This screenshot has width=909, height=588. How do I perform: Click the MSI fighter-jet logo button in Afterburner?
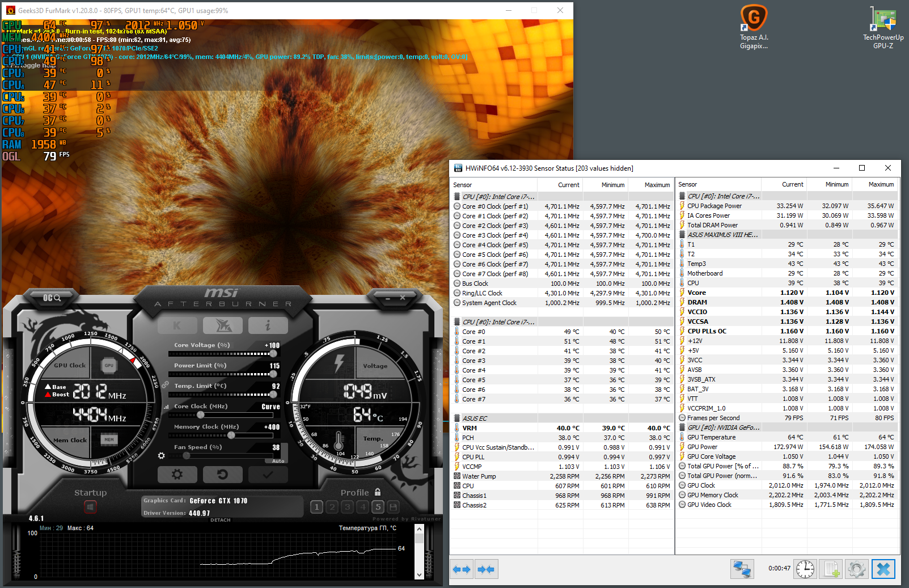click(x=222, y=325)
